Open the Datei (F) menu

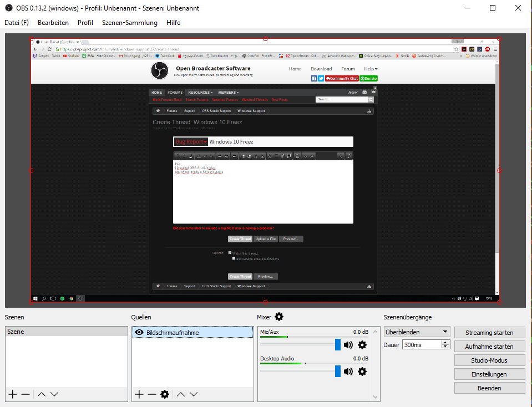[17, 23]
